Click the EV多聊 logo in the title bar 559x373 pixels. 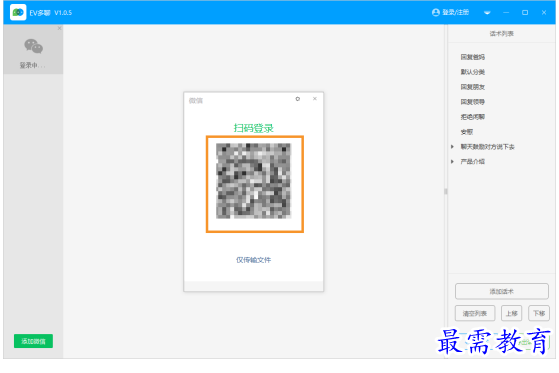pos(18,12)
